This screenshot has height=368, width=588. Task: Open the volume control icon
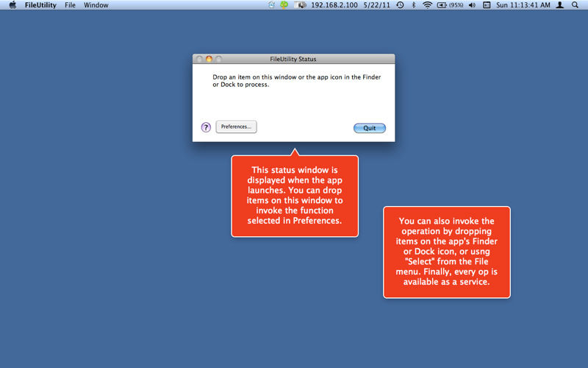472,5
